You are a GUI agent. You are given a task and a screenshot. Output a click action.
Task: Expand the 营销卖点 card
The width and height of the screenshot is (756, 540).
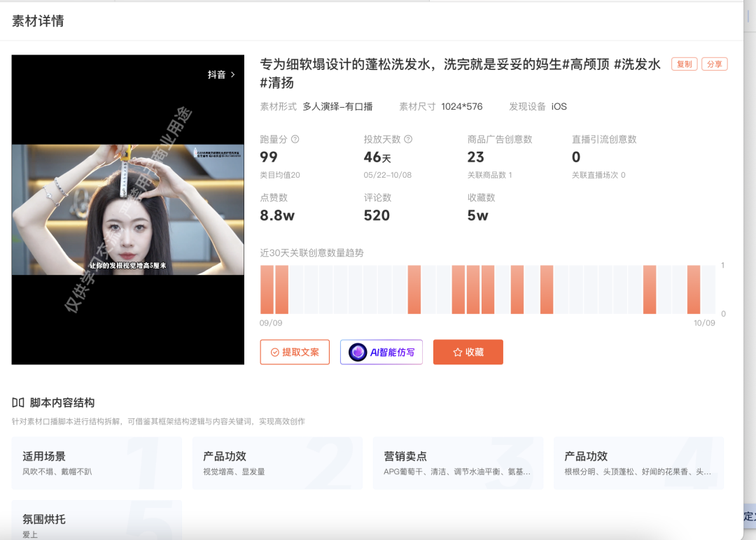[x=458, y=463]
